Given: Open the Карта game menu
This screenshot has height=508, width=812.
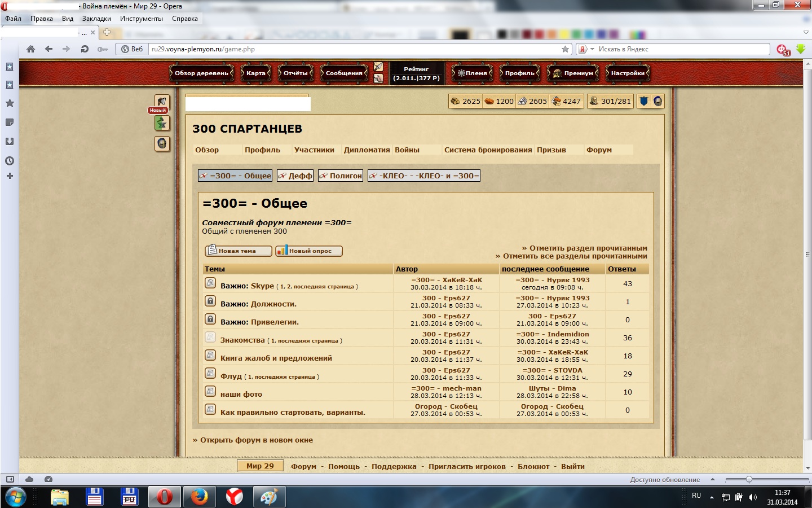Looking at the screenshot, I should pos(255,73).
